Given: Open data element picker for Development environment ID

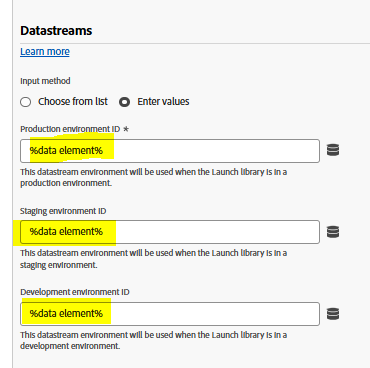Looking at the screenshot, I should point(333,314).
